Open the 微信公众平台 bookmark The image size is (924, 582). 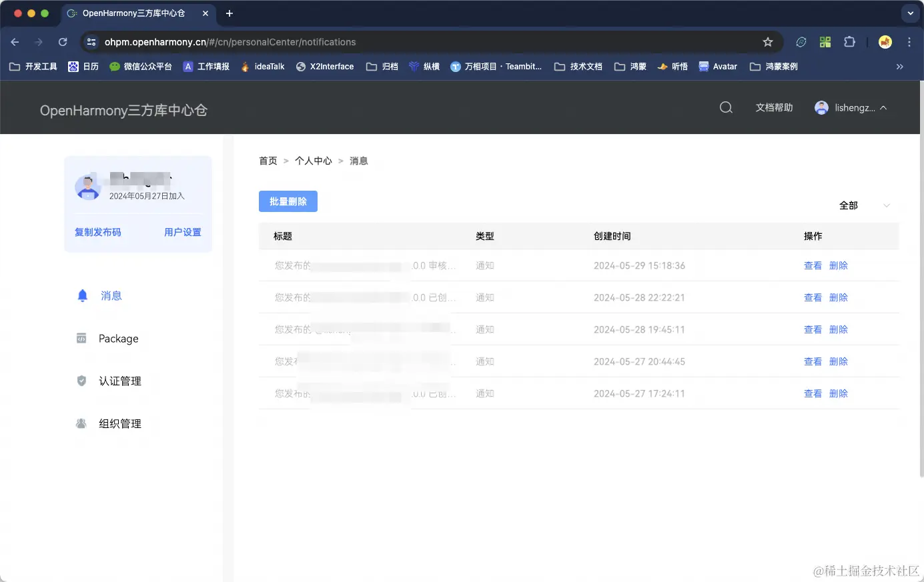(x=141, y=67)
